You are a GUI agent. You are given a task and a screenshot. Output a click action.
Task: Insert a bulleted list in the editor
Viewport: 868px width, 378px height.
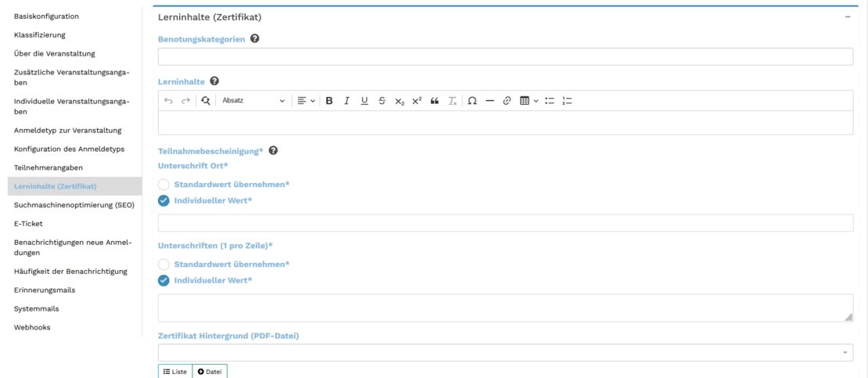550,101
